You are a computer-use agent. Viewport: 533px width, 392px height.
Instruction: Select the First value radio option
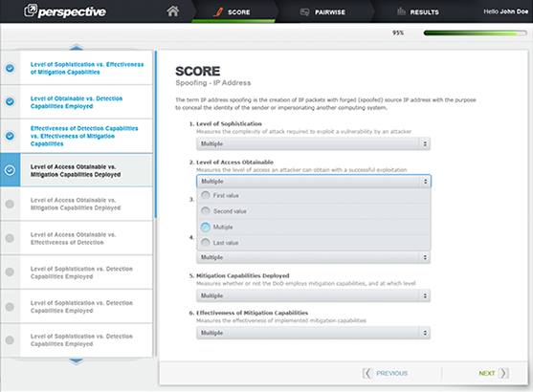point(206,195)
